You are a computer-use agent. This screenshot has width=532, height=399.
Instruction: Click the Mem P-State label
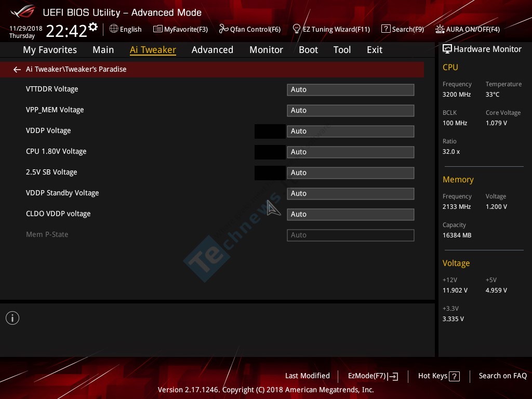click(47, 234)
